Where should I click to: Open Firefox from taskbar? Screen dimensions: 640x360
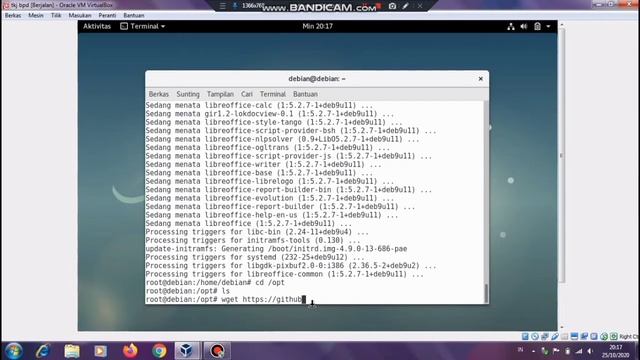(x=130, y=351)
